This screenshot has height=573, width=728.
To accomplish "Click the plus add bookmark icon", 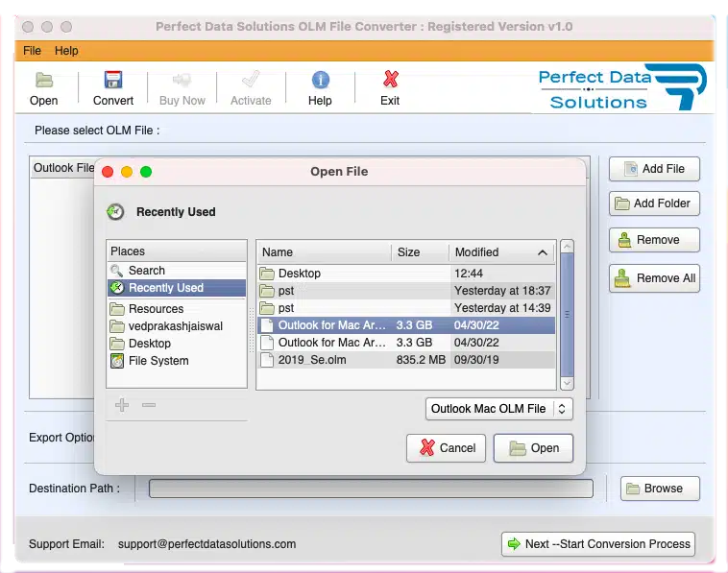I will [122, 405].
